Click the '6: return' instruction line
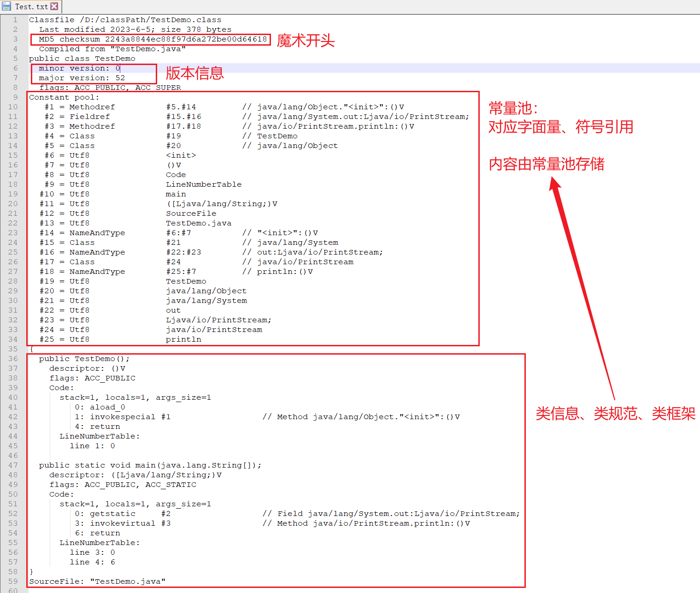The width and height of the screenshot is (700, 593). pyautogui.click(x=98, y=533)
